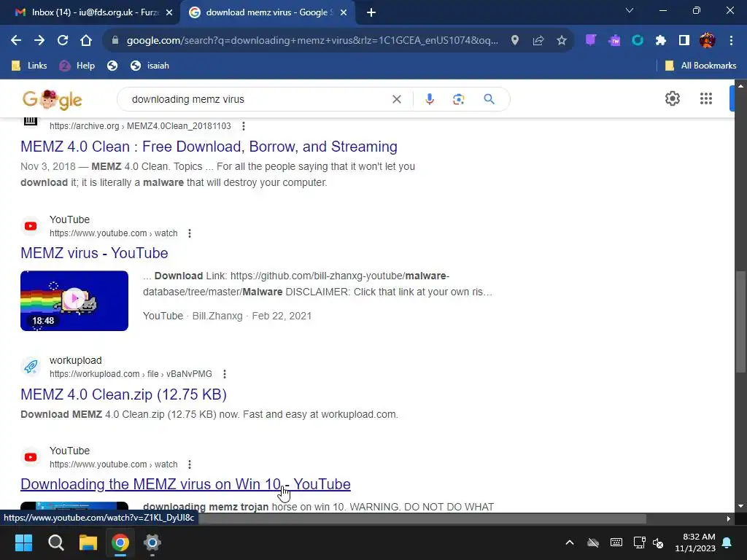Open the purple note extension icon
The width and height of the screenshot is (747, 560).
(591, 41)
